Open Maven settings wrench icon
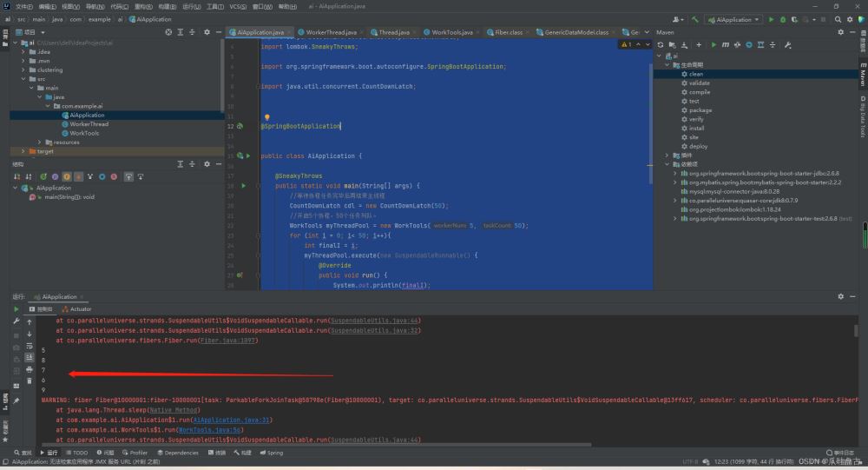Viewport: 868px width, 470px height. 788,45
